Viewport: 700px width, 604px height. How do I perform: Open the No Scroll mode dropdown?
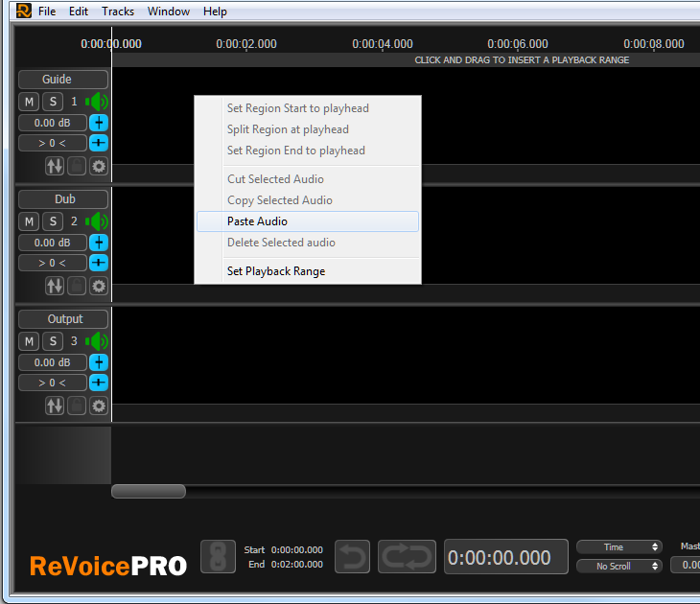coord(618,566)
